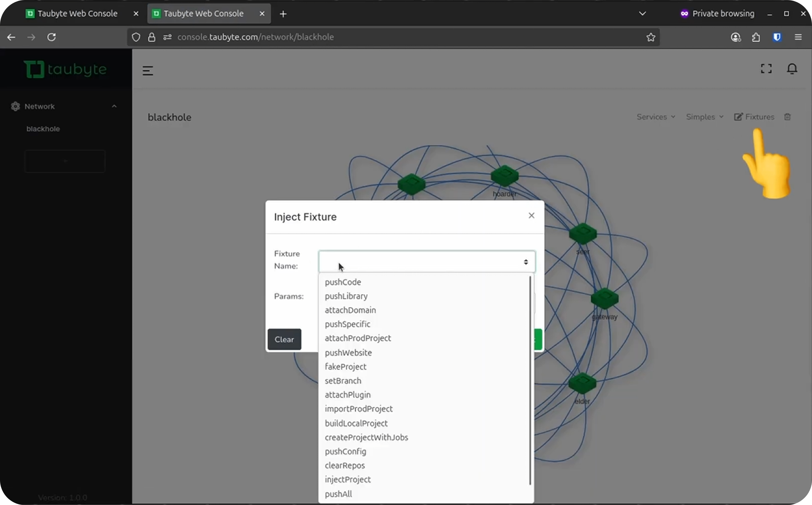The width and height of the screenshot is (812, 505).
Task: Open the blackhole network link in sidebar
Action: coord(43,129)
